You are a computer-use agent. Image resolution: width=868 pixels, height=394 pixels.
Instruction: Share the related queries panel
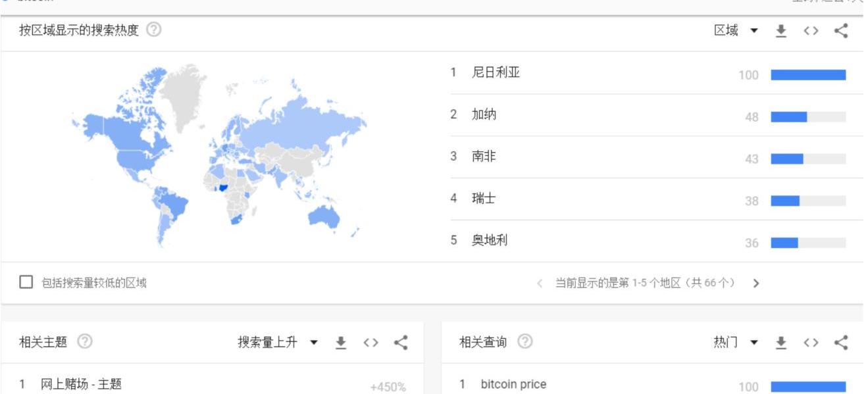click(840, 342)
